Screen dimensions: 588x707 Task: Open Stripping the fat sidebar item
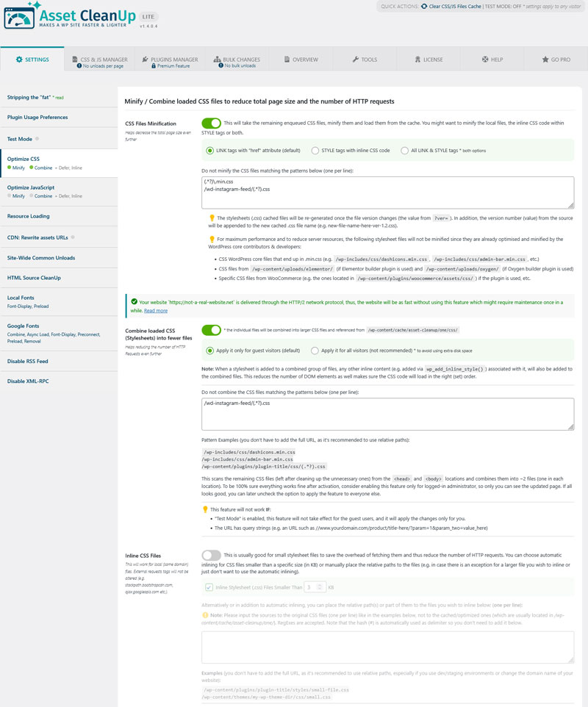tap(59, 98)
